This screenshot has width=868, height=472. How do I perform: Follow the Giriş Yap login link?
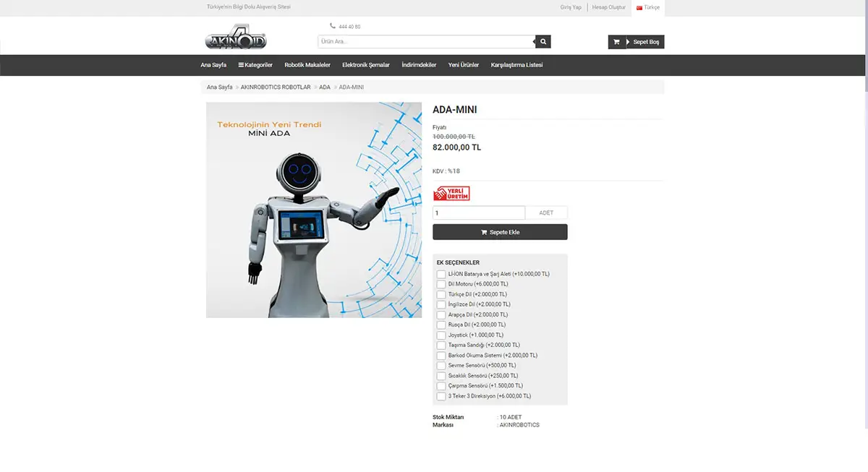point(571,7)
